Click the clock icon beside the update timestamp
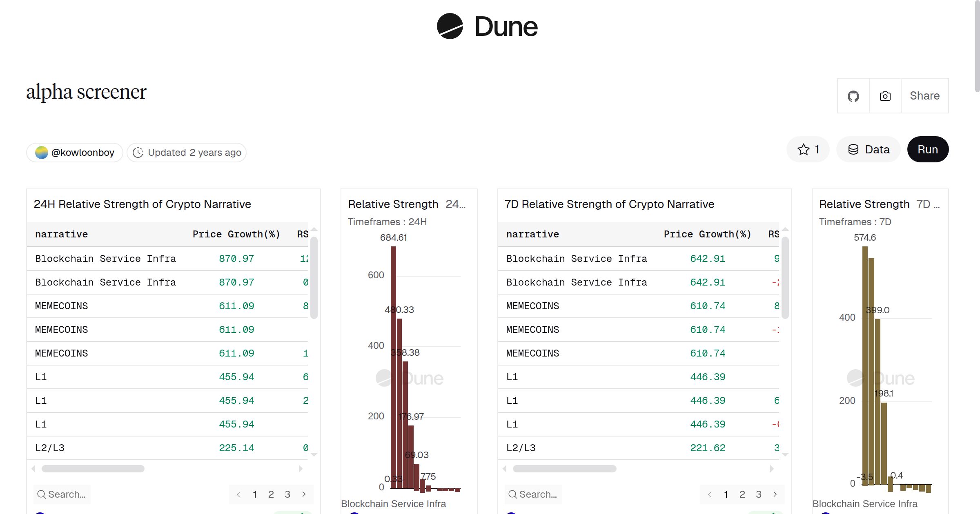The height and width of the screenshot is (514, 980). pos(138,152)
